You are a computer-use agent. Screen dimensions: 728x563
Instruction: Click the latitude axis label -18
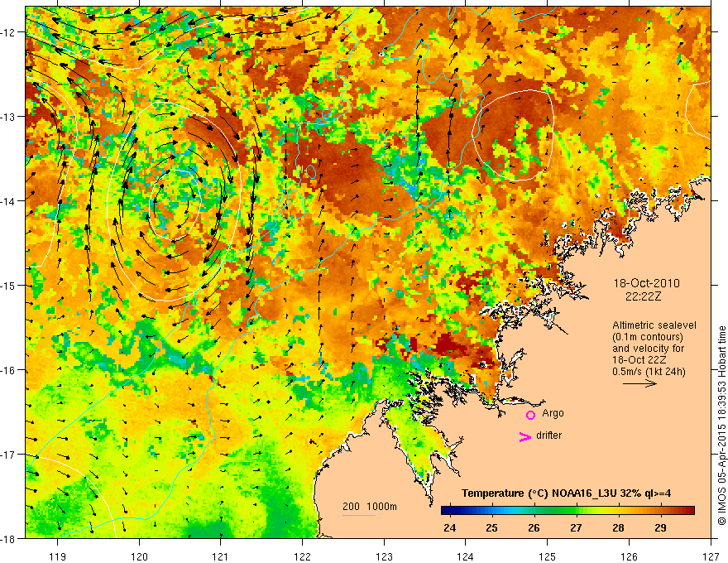tap(8, 538)
